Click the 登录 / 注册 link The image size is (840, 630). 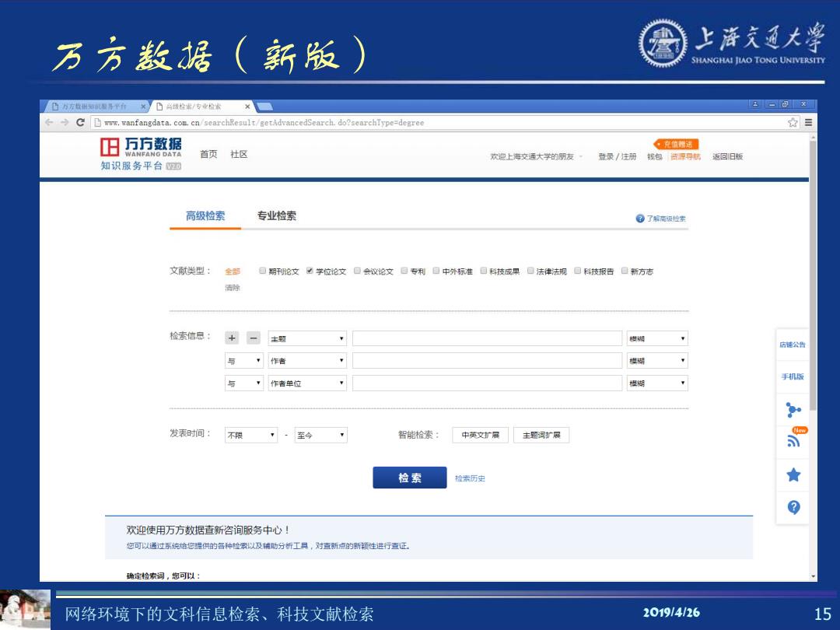point(617,156)
